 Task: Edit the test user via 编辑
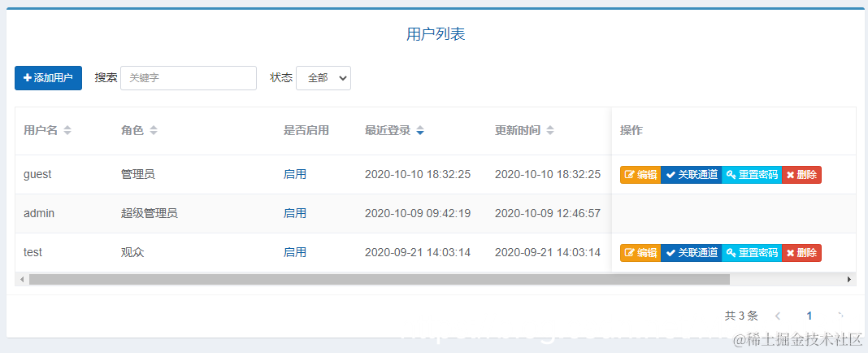click(640, 253)
